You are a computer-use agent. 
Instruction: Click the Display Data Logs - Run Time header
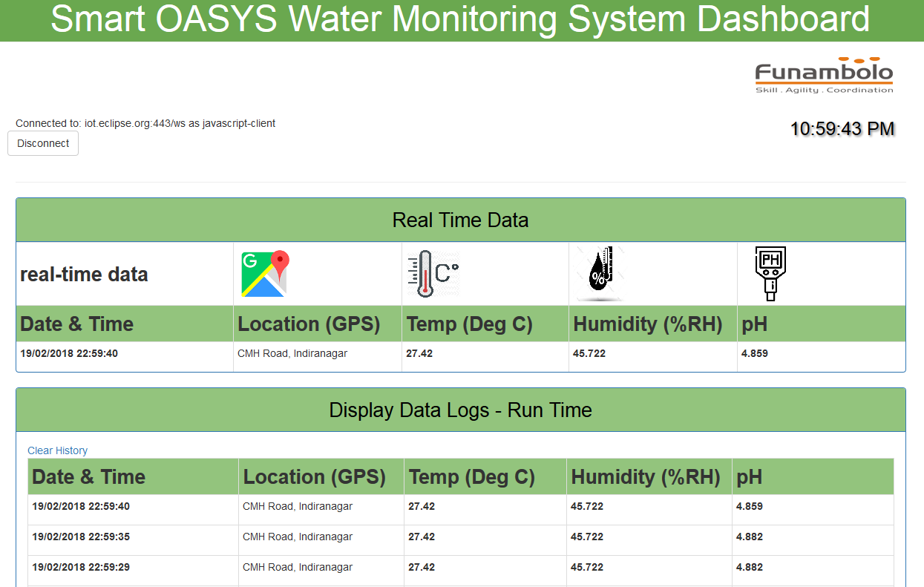[x=460, y=410]
